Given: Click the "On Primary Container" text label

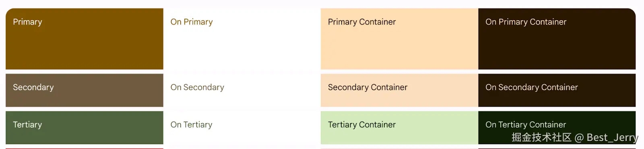Looking at the screenshot, I should (x=526, y=22).
